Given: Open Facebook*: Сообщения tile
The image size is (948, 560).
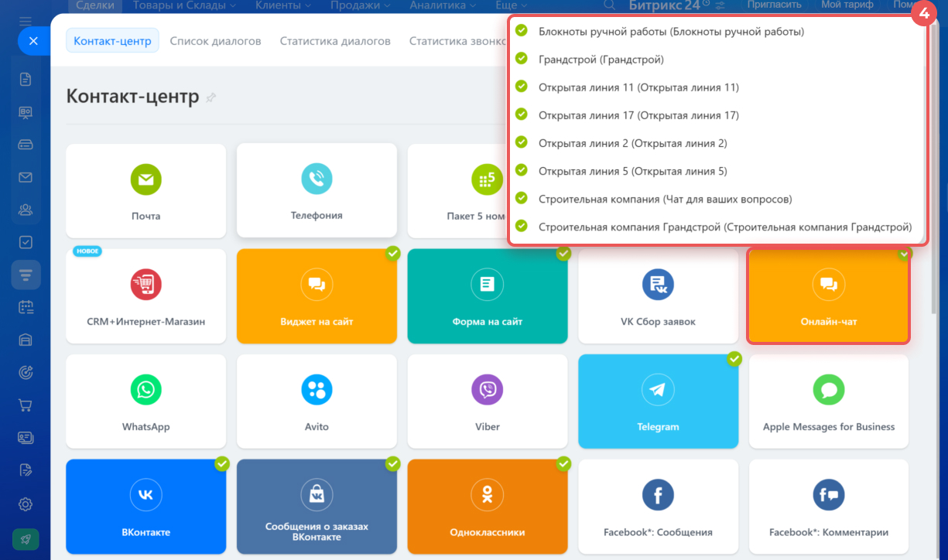Looking at the screenshot, I should coord(658,507).
